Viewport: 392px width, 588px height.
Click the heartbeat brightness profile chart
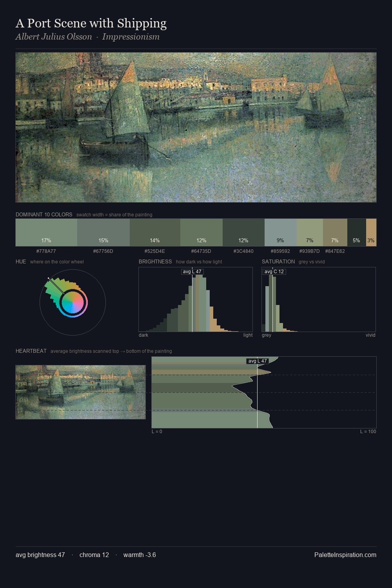pyautogui.click(x=264, y=392)
